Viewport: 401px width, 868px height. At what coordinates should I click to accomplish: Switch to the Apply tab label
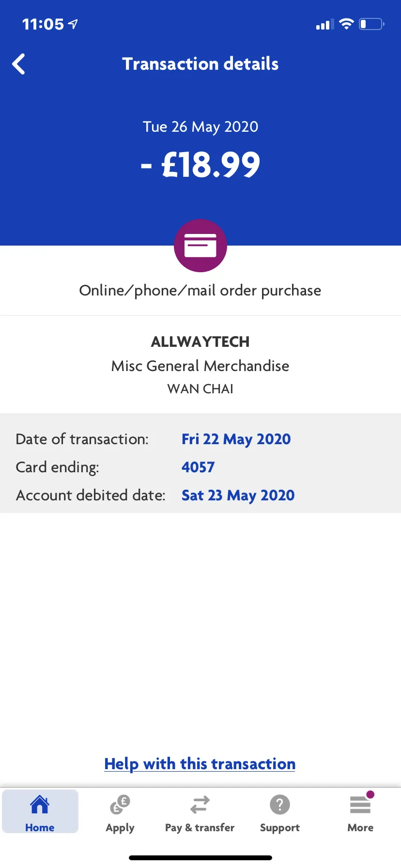(x=120, y=828)
